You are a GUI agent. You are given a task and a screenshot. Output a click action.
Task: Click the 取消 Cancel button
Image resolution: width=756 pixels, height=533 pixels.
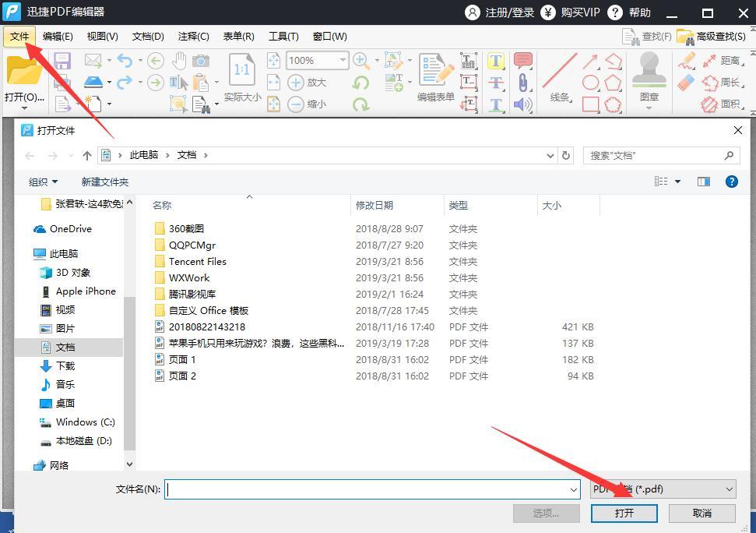[702, 514]
